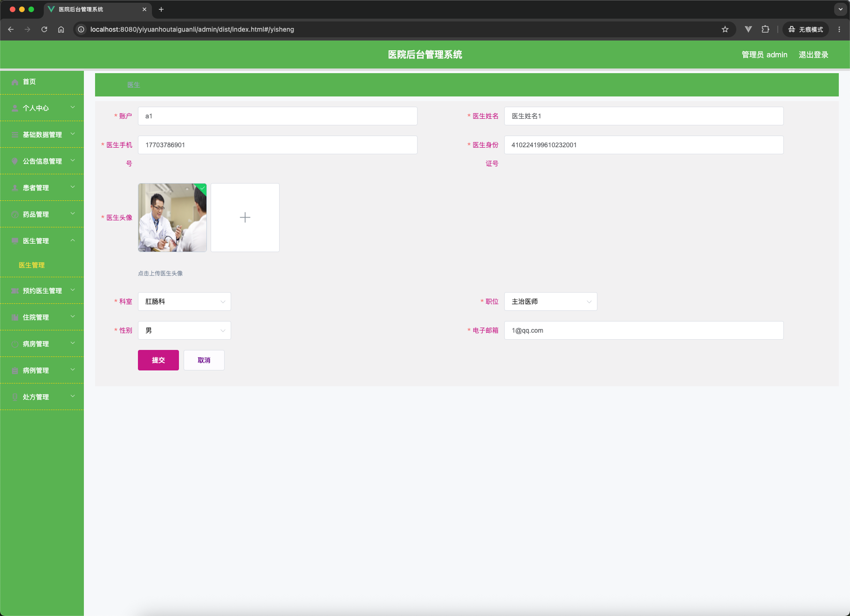This screenshot has width=850, height=616.
Task: Expand the 个人中心 menu
Action: [x=73, y=108]
